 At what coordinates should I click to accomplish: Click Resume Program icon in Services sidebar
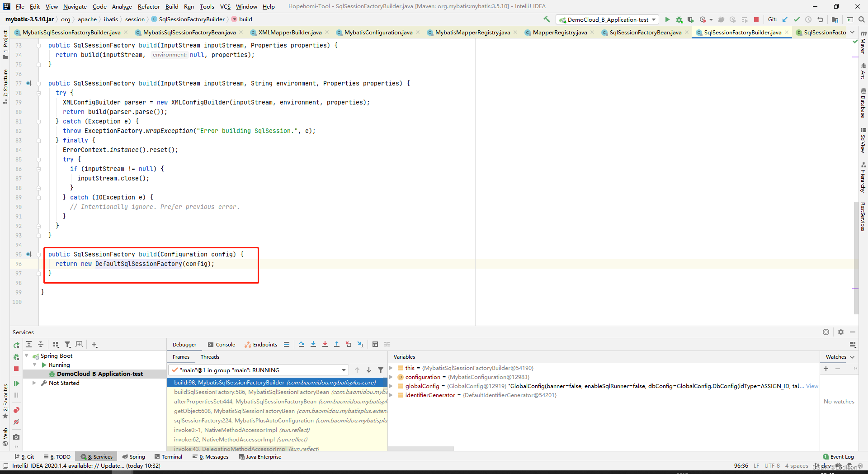coord(16,383)
